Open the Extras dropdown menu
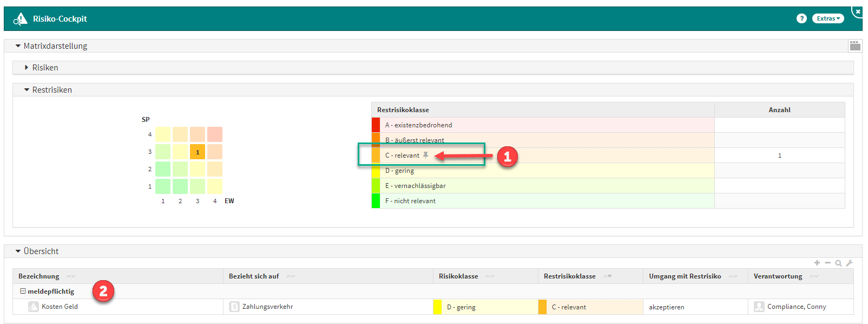Screen dimensions: 868x324 828,18
